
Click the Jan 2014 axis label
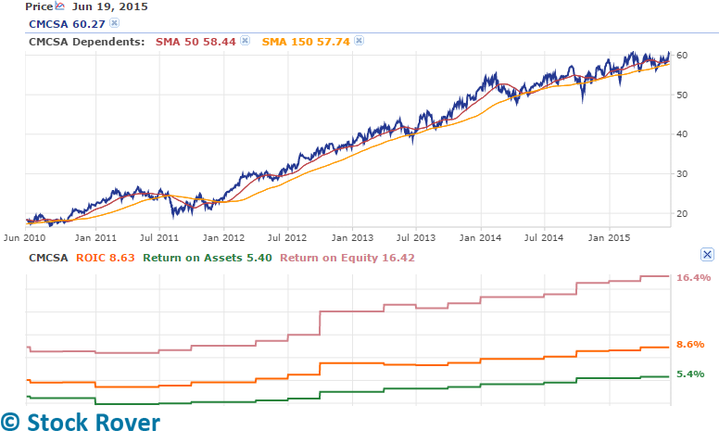click(480, 238)
